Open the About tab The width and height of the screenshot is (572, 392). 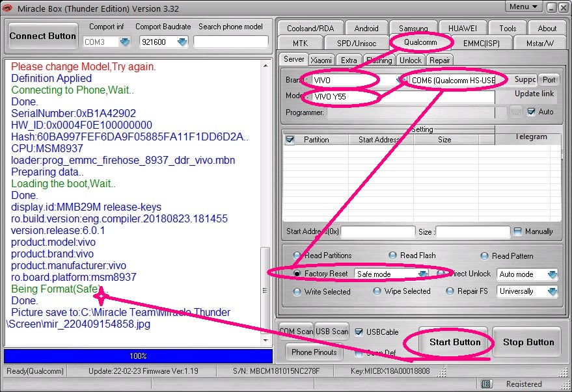pos(547,28)
